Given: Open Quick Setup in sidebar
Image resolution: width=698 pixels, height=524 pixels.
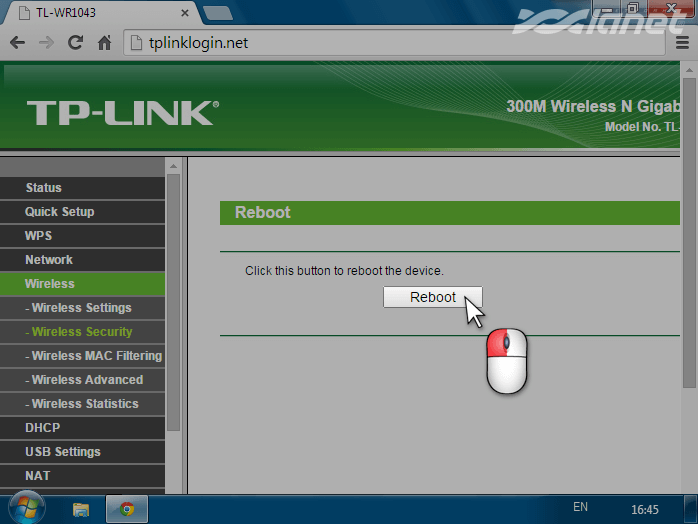Looking at the screenshot, I should [60, 212].
